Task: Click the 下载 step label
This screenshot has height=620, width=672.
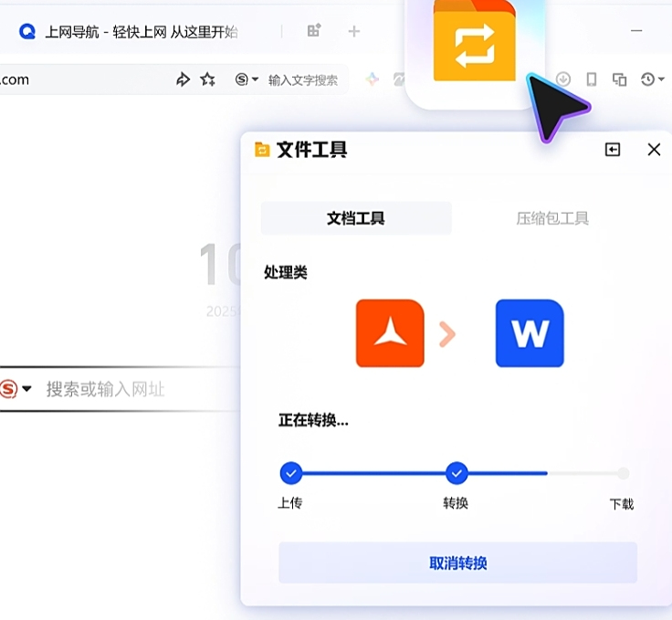Action: click(622, 504)
